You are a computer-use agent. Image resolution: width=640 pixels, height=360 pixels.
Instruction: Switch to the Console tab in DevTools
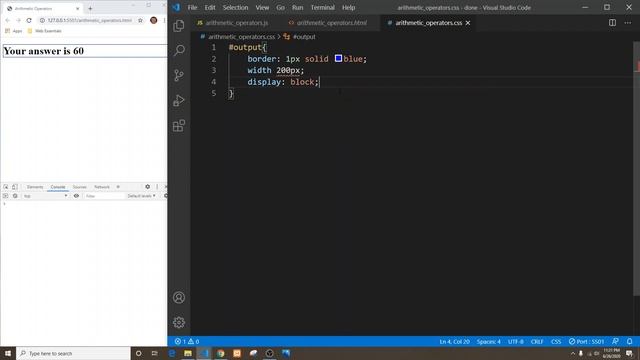(x=58, y=187)
